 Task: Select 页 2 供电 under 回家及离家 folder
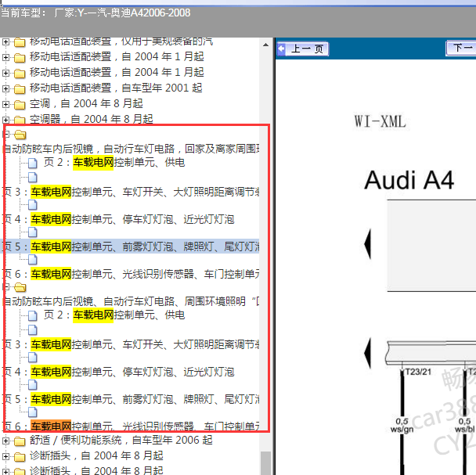[114, 163]
